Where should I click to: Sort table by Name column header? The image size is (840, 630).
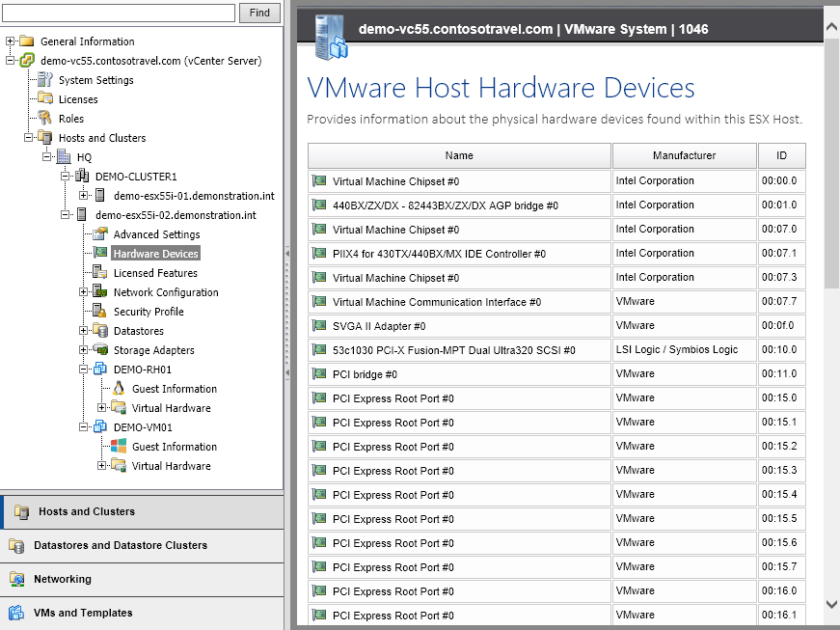459,155
